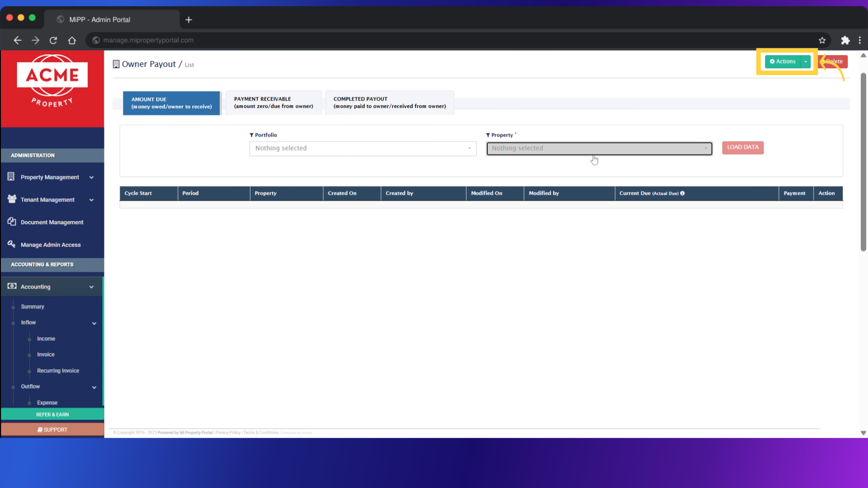Open Document Management in the sidebar
This screenshot has height=488, width=868.
52,222
